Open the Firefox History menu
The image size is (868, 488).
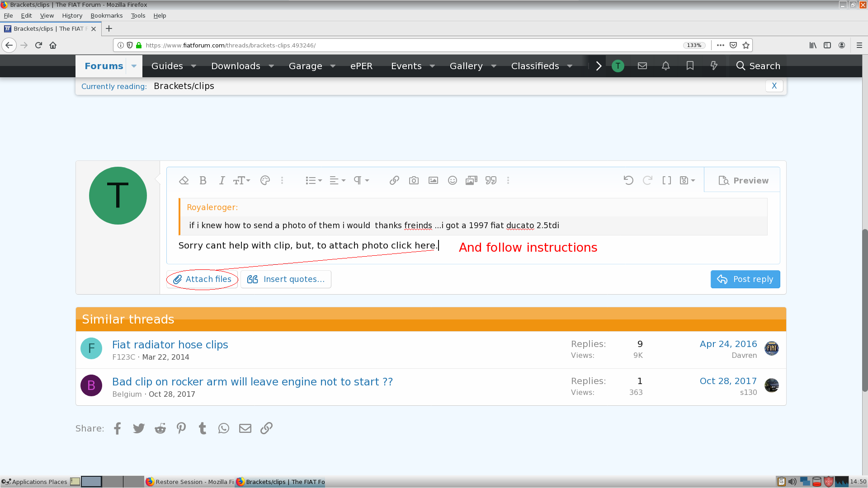click(x=72, y=15)
